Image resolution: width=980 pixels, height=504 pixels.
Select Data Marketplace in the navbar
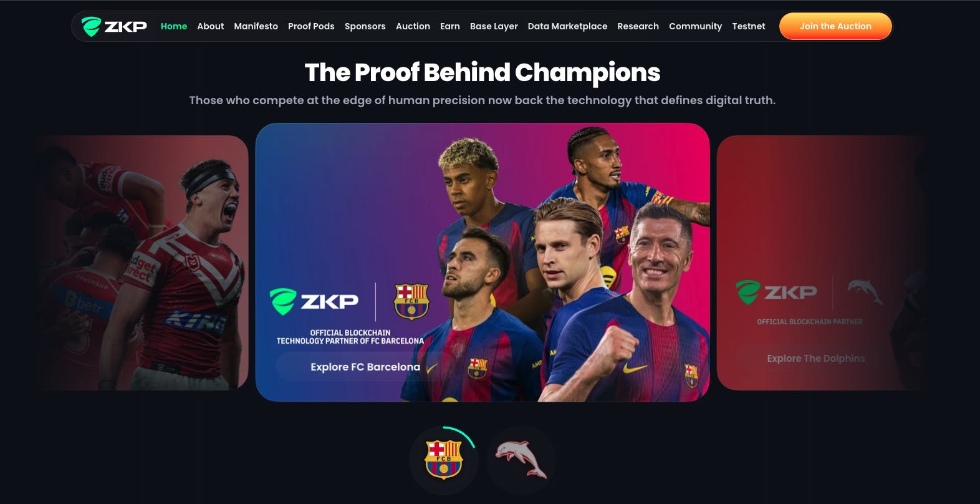click(567, 26)
